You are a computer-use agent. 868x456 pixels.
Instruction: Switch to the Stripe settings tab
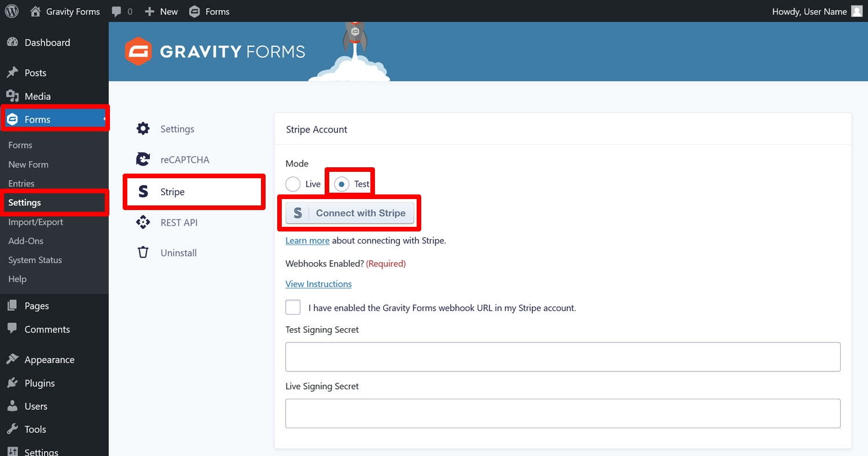point(194,192)
